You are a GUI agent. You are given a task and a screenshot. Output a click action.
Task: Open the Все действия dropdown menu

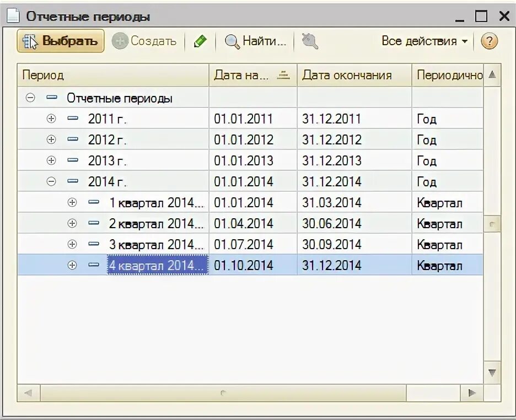coord(424,41)
